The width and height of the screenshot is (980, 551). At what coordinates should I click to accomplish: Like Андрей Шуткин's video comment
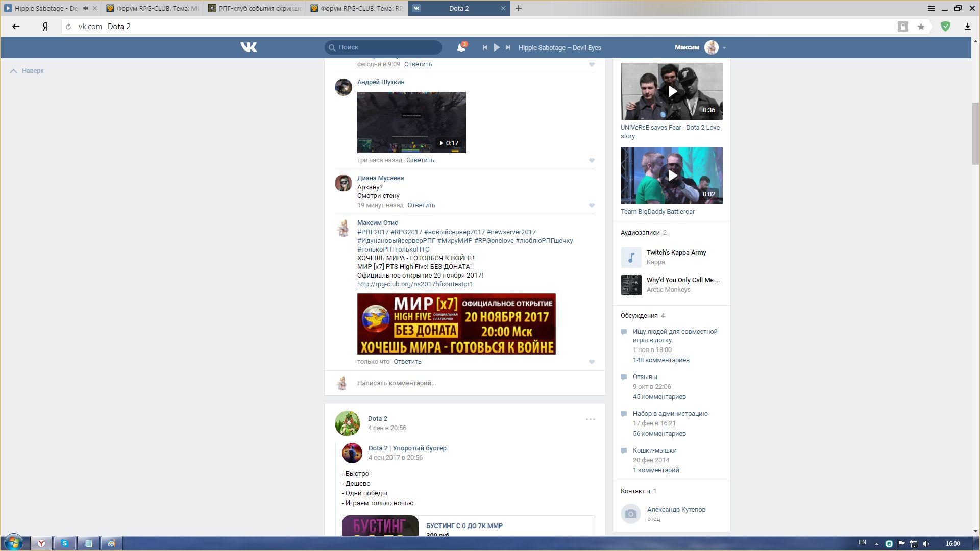pyautogui.click(x=592, y=160)
